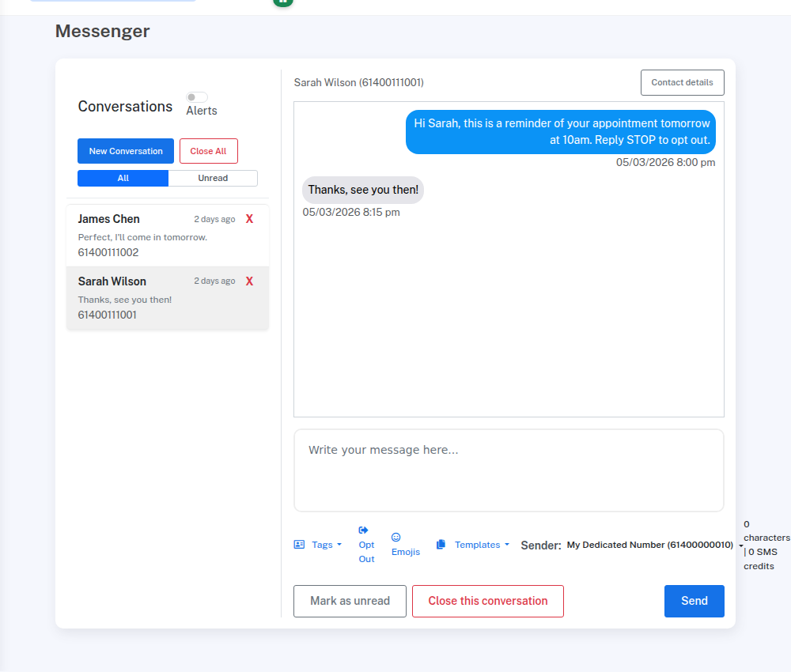Remove James Chen conversation with red X
Screen dimensions: 791x672
point(249,219)
